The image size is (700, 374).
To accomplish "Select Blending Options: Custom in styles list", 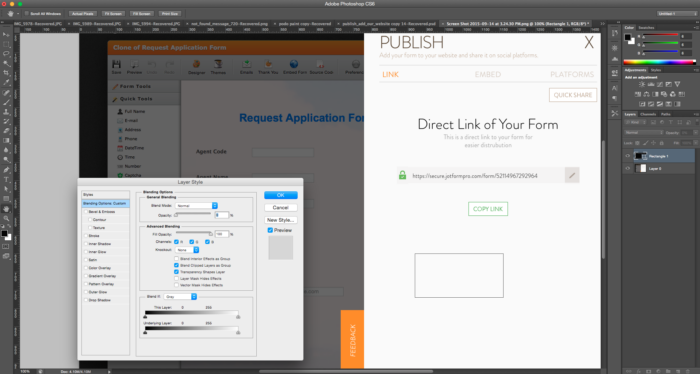I will tap(105, 204).
